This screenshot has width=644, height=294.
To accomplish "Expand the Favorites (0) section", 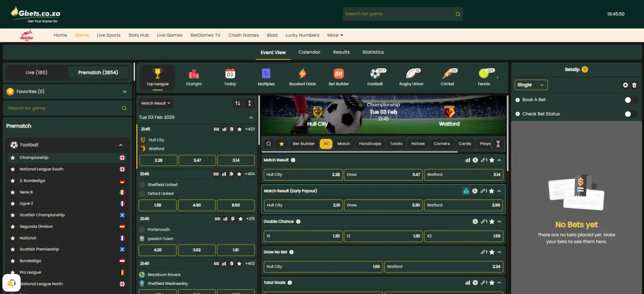I will (x=68, y=91).
